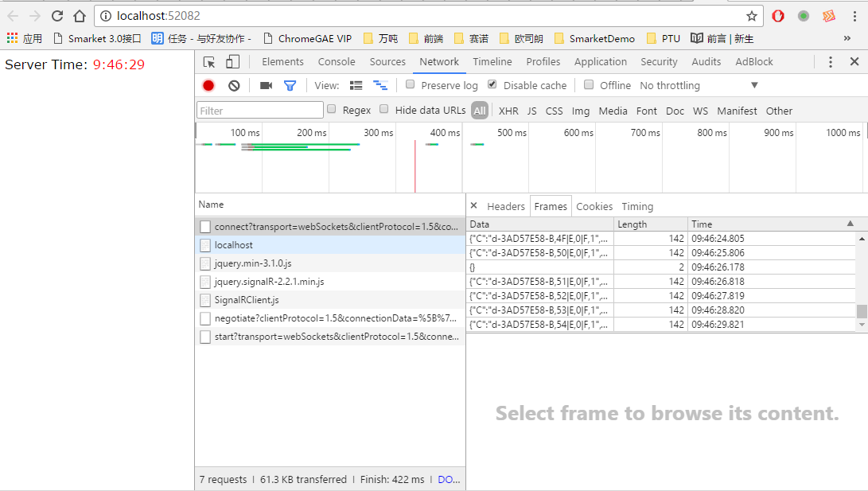Open the Opera-style red extension icon
This screenshot has width=868, height=491.
click(778, 16)
